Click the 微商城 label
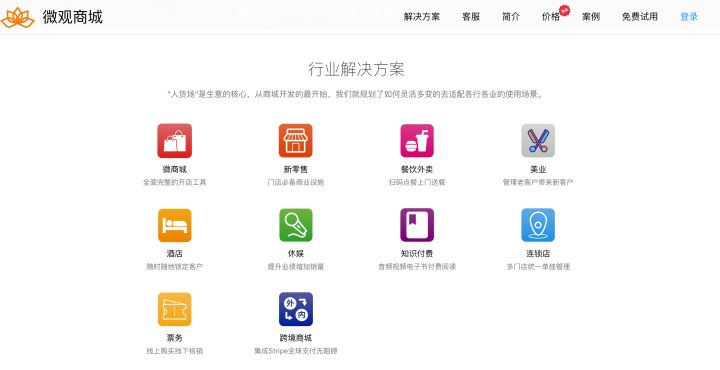Screen dimensions: 720x370 (174, 169)
